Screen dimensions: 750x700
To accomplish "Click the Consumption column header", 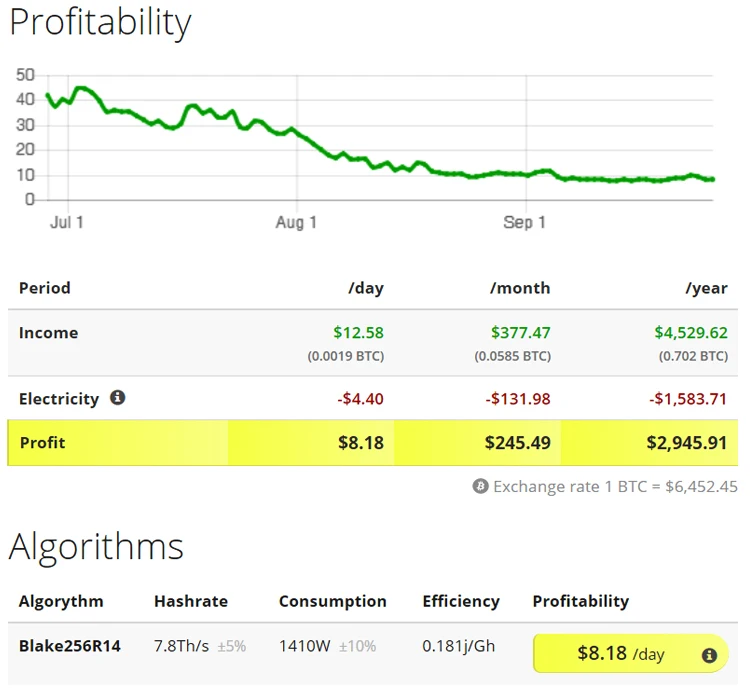I will [332, 601].
